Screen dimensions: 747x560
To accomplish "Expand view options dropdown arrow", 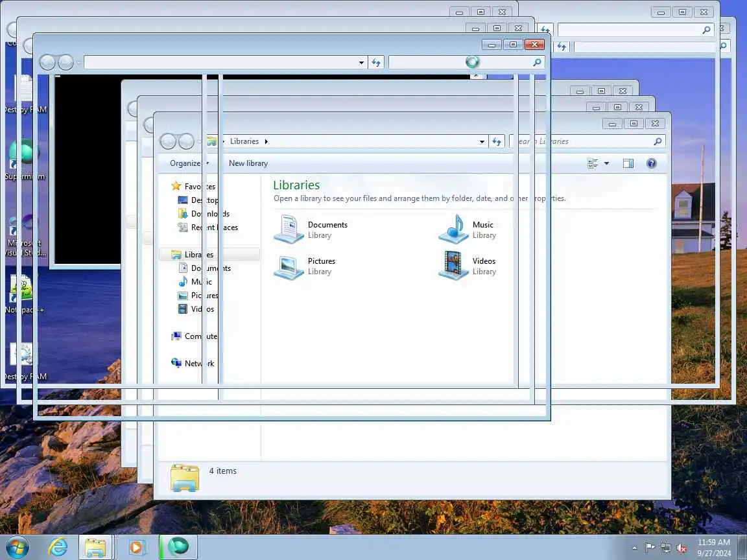I will (606, 163).
